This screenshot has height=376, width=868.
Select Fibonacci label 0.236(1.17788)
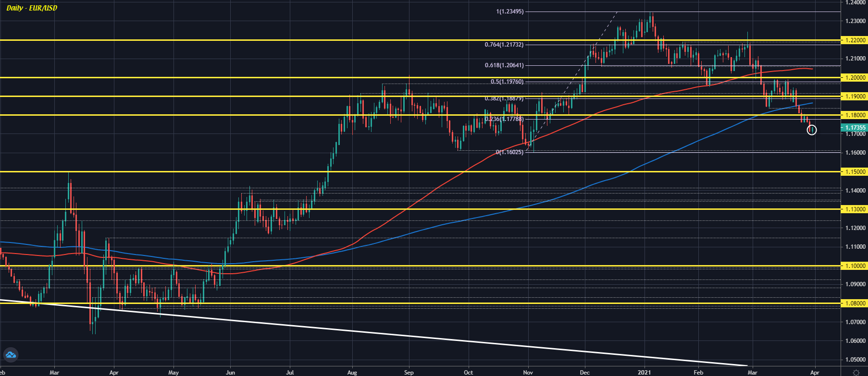point(504,119)
